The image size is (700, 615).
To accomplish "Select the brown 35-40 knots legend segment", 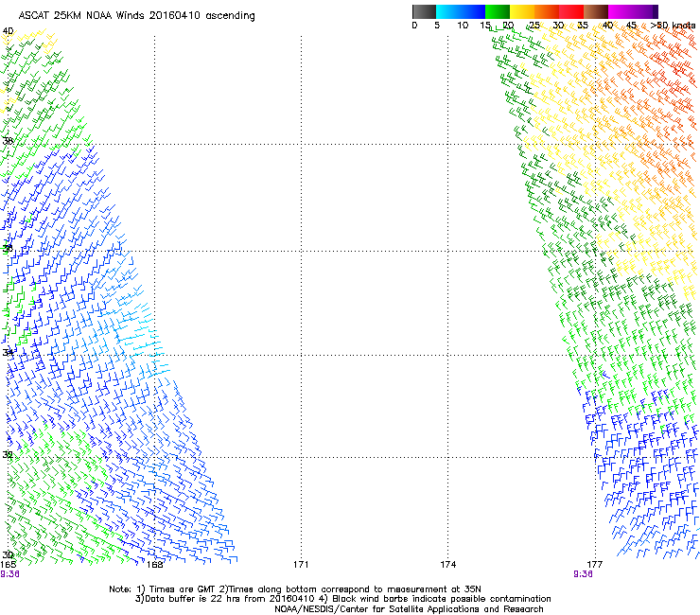I will click(596, 11).
